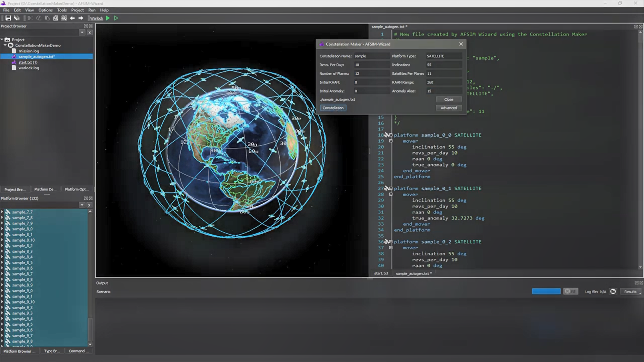Toggle code fold at line 27

[x=391, y=188]
